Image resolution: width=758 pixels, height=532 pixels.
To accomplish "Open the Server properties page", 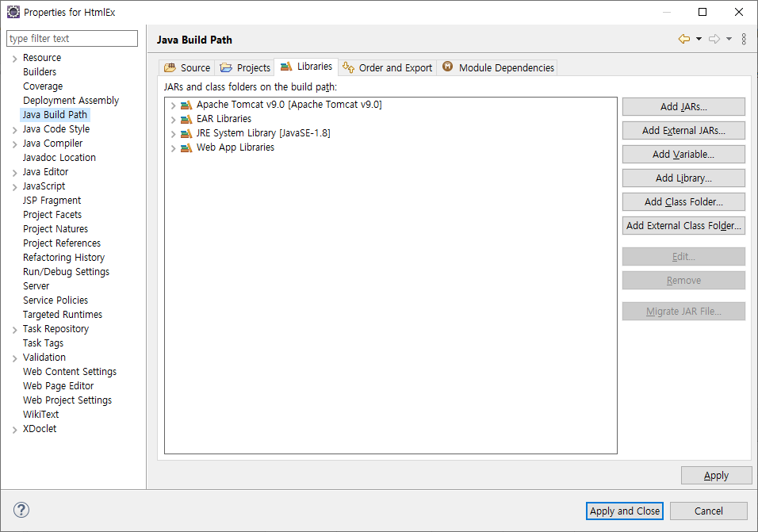I will pyautogui.click(x=36, y=286).
